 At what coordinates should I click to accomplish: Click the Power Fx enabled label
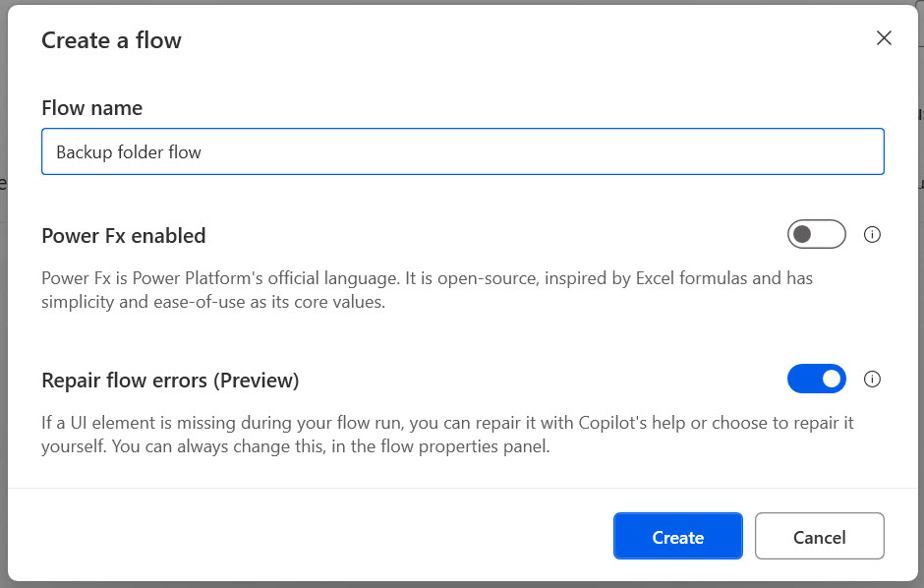(x=123, y=235)
